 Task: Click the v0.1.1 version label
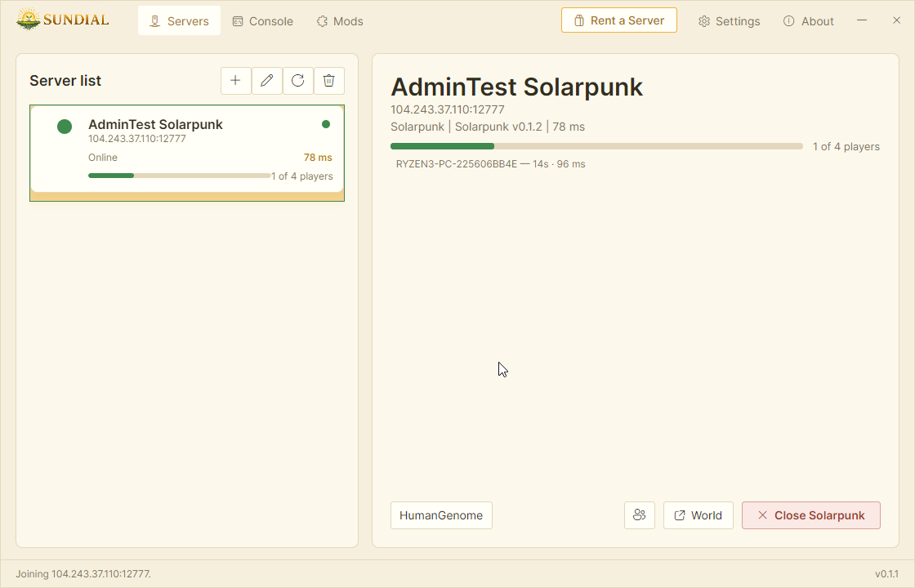click(886, 574)
